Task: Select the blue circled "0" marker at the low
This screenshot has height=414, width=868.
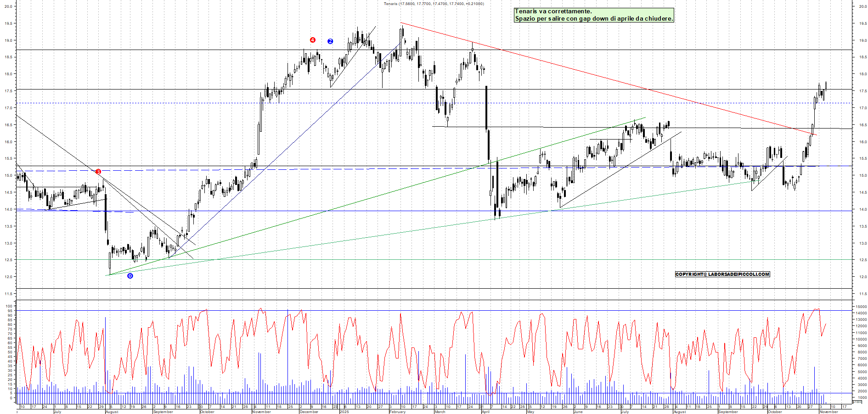Action: pos(130,276)
